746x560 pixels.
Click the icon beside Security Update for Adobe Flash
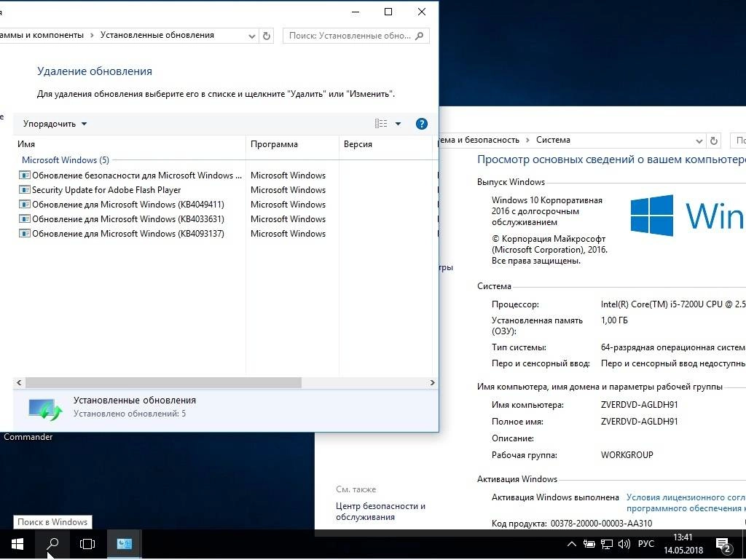coord(24,189)
